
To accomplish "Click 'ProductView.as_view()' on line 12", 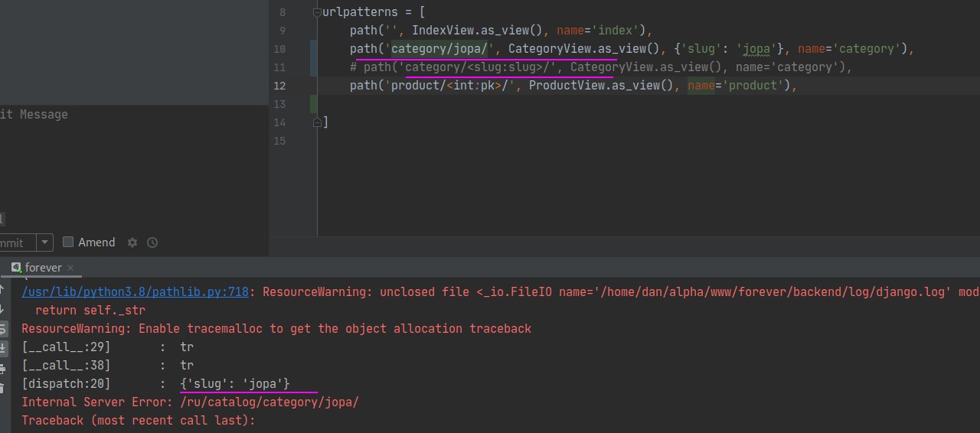I will (600, 86).
